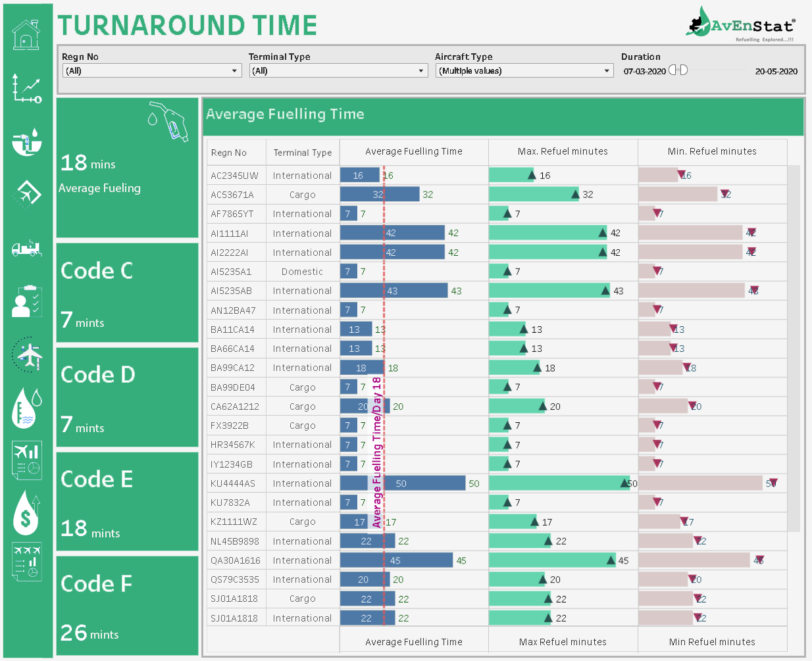Click the three-airplanes report icon
Viewport: 812px width, 661px height.
click(26, 562)
